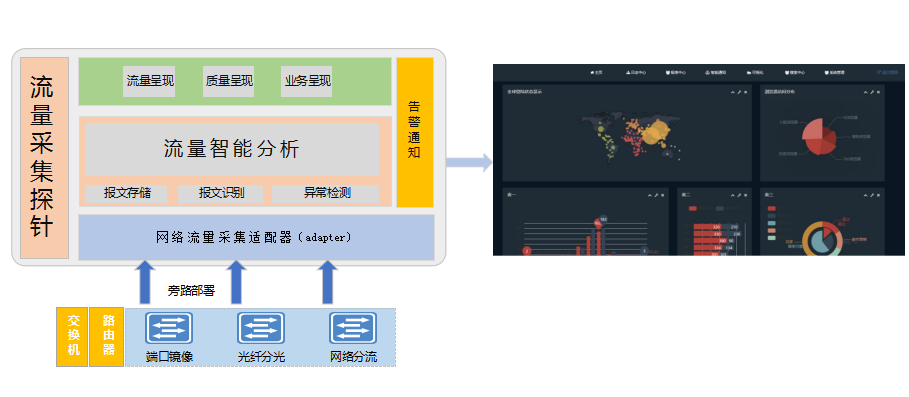Open 搜索中心 in dashboard navigation

click(x=795, y=72)
